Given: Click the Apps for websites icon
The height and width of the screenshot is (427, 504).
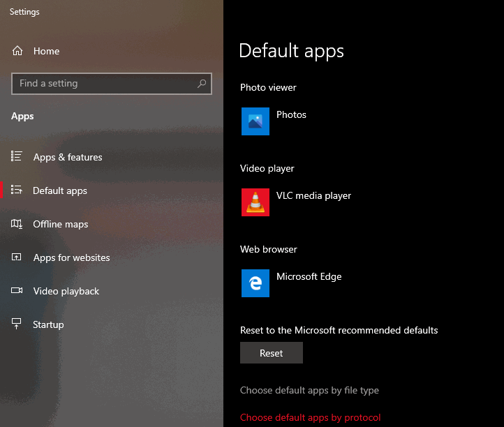Looking at the screenshot, I should pyautogui.click(x=16, y=257).
